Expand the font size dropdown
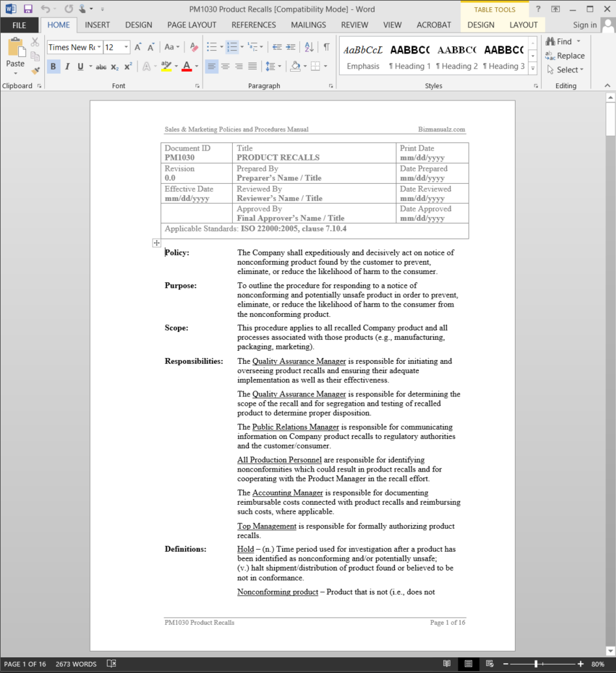 point(126,47)
